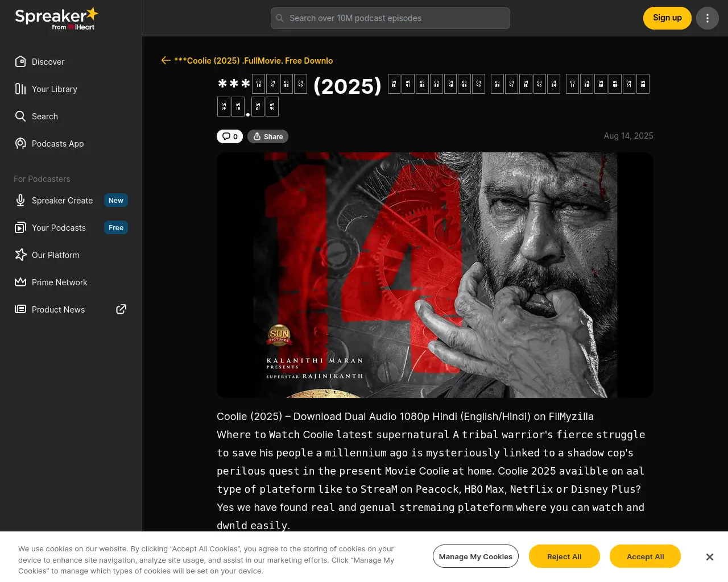Click the Share button
Viewport: 728px width, 582px height.
(268, 136)
